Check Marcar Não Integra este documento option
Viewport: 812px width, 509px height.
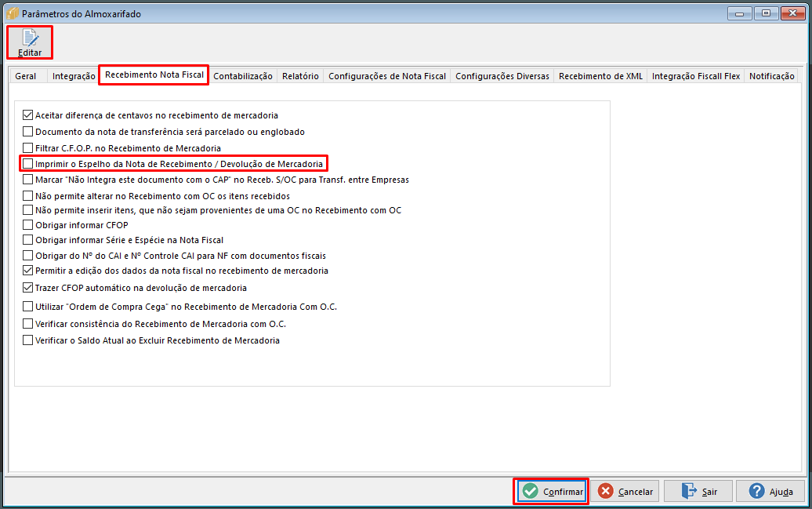point(28,180)
